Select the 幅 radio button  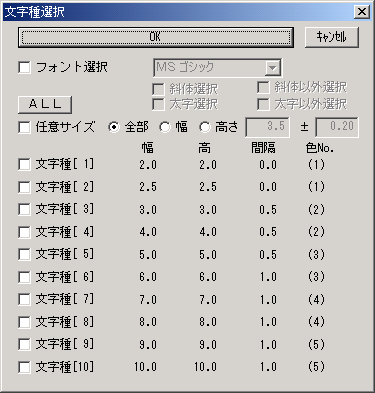pyautogui.click(x=165, y=127)
